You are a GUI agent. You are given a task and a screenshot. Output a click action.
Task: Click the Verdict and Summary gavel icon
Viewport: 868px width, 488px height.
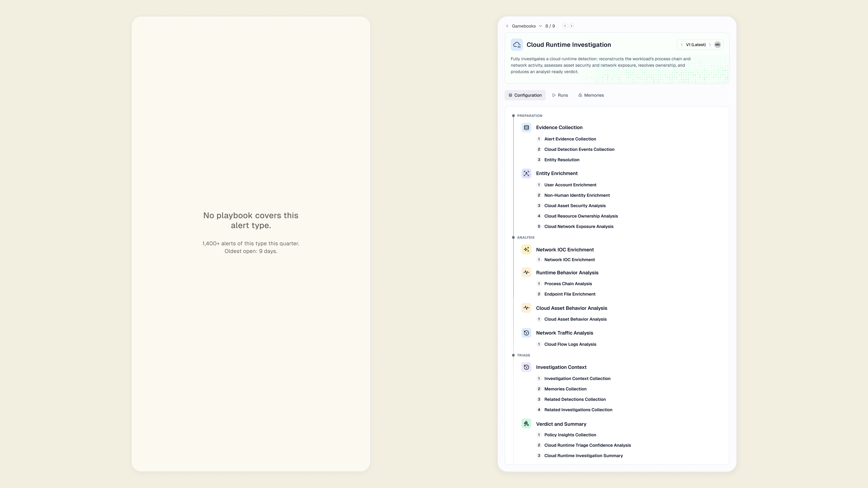526,424
